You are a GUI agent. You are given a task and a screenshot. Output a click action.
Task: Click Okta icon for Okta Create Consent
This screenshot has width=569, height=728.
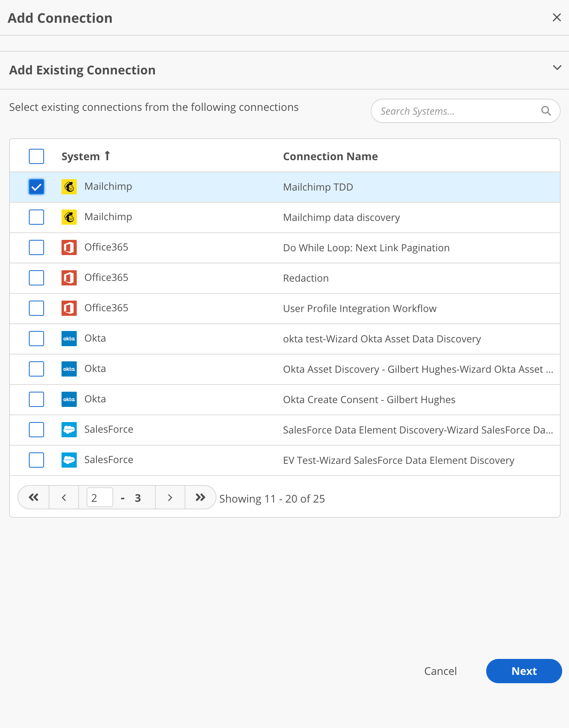click(x=69, y=399)
